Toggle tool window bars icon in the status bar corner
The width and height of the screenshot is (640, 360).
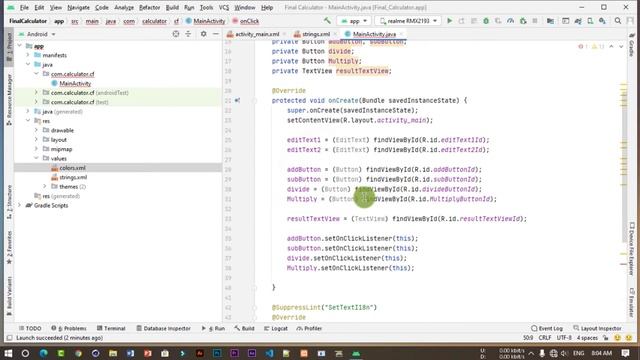pos(9,338)
